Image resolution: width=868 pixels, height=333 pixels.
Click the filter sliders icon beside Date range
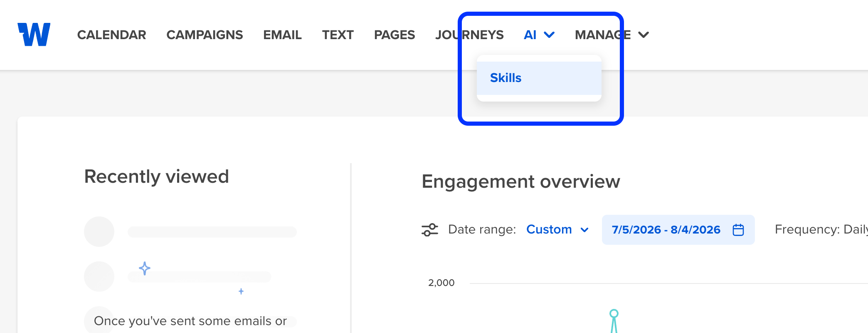point(430,230)
